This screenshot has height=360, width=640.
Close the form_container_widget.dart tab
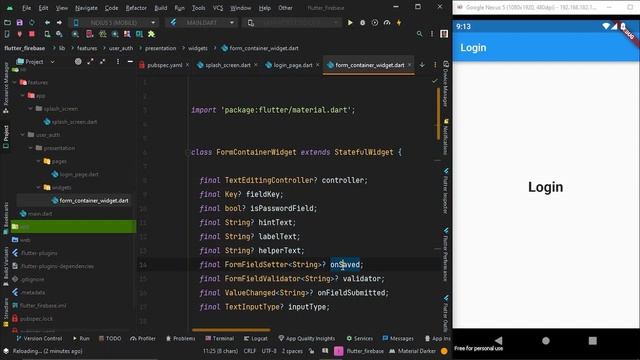coord(409,64)
